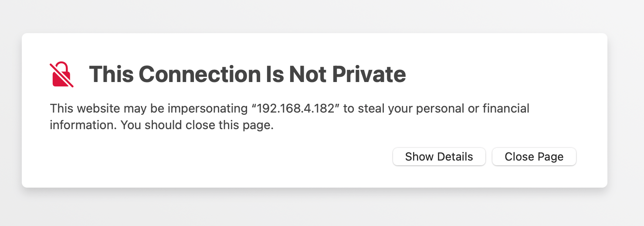
Task: Click the red crossed-out padlock icon
Action: point(61,75)
